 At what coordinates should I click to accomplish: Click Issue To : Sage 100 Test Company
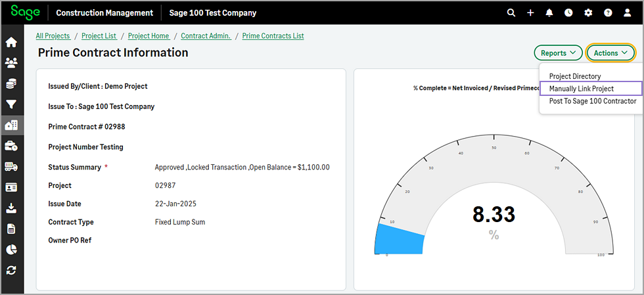pyautogui.click(x=101, y=106)
